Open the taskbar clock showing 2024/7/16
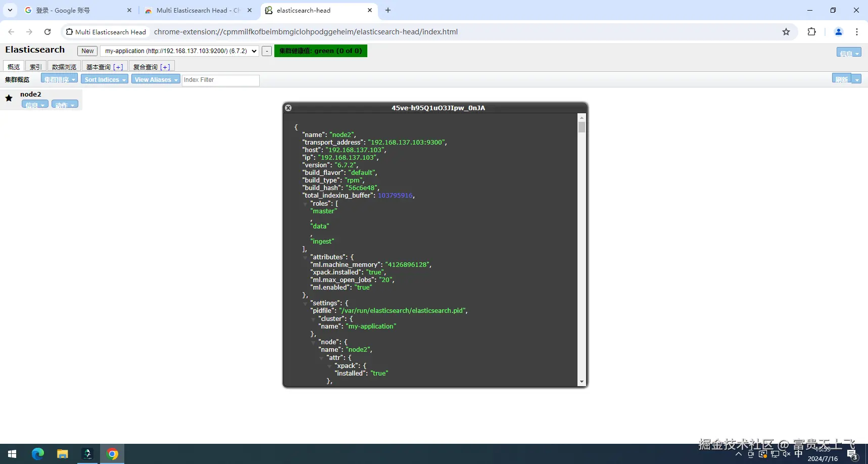The width and height of the screenshot is (868, 464). pyautogui.click(x=823, y=454)
